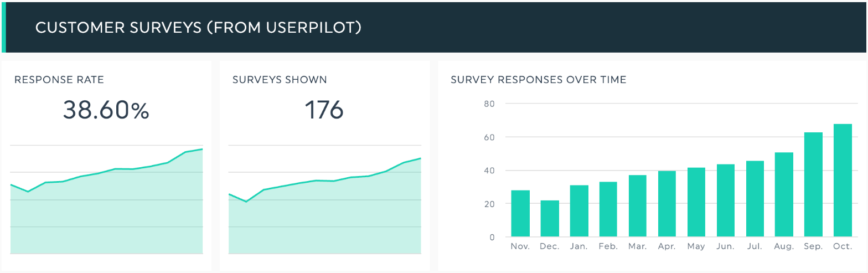Click the Jan. x-axis label

coord(579,247)
